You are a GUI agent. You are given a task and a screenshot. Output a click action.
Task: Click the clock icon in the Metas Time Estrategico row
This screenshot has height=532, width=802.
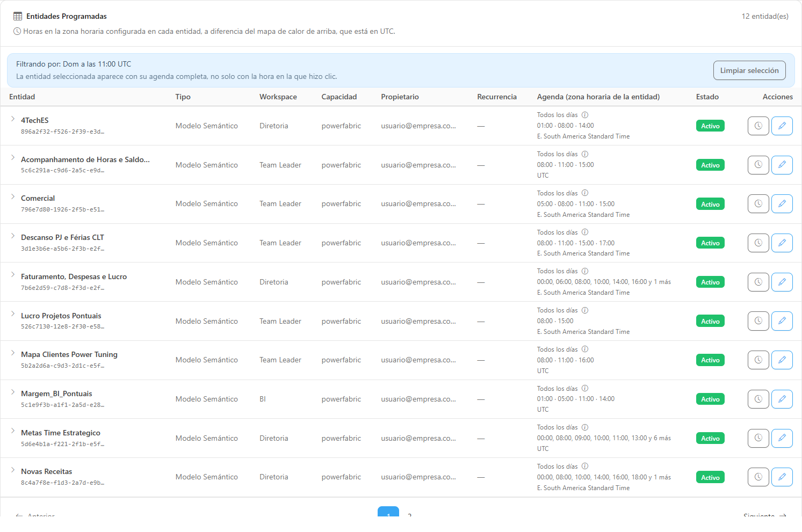tap(758, 438)
